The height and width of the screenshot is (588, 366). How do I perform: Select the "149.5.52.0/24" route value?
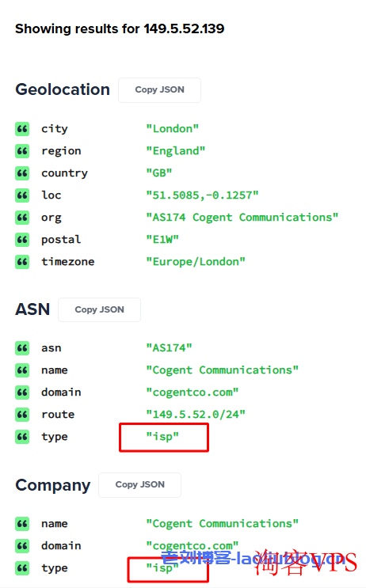196,415
